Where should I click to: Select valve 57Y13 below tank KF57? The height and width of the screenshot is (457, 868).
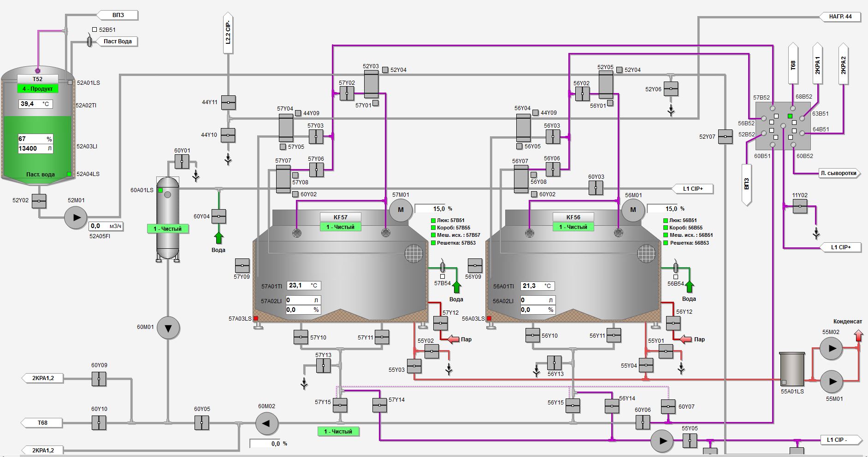click(323, 365)
